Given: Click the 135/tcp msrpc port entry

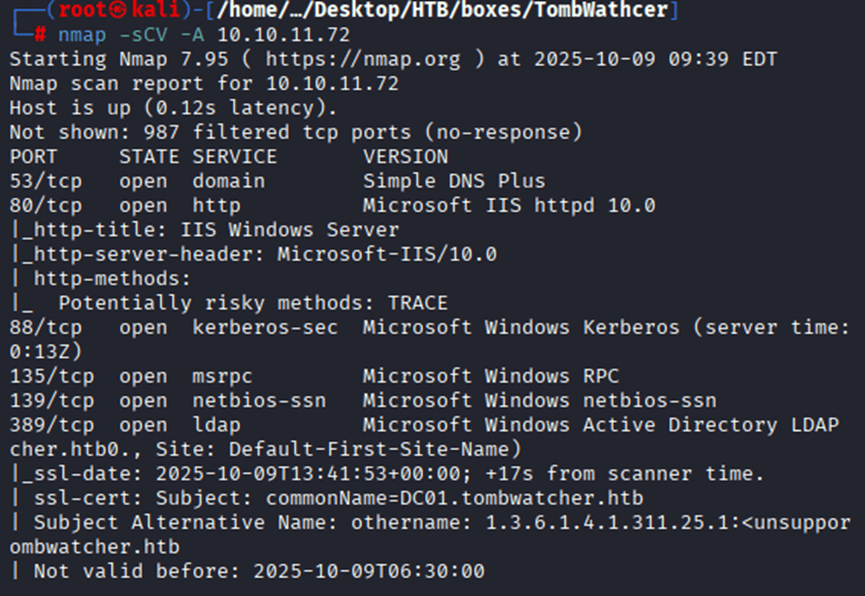Looking at the screenshot, I should tap(46, 376).
